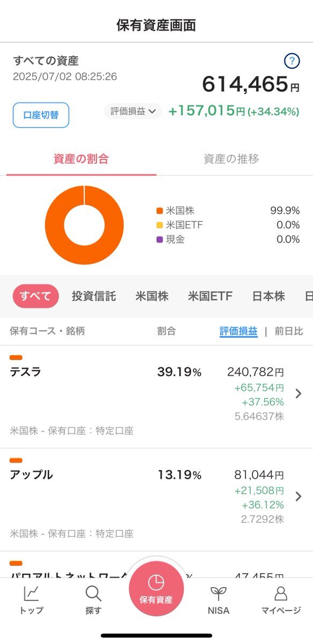The image size is (313, 644).
Task: Tap the 口座切替 button
Action: pos(41,115)
